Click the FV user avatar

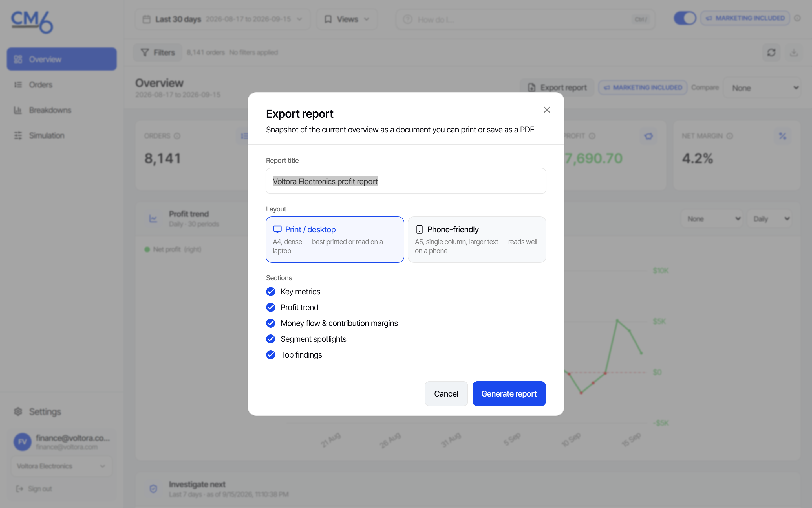click(x=23, y=441)
